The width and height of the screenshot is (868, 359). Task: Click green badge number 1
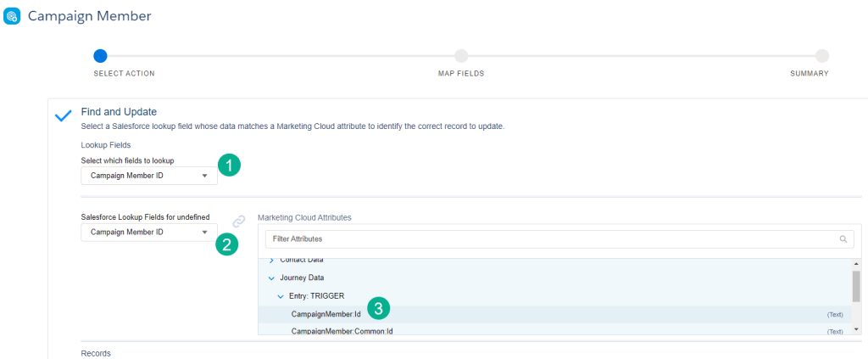[x=229, y=165]
